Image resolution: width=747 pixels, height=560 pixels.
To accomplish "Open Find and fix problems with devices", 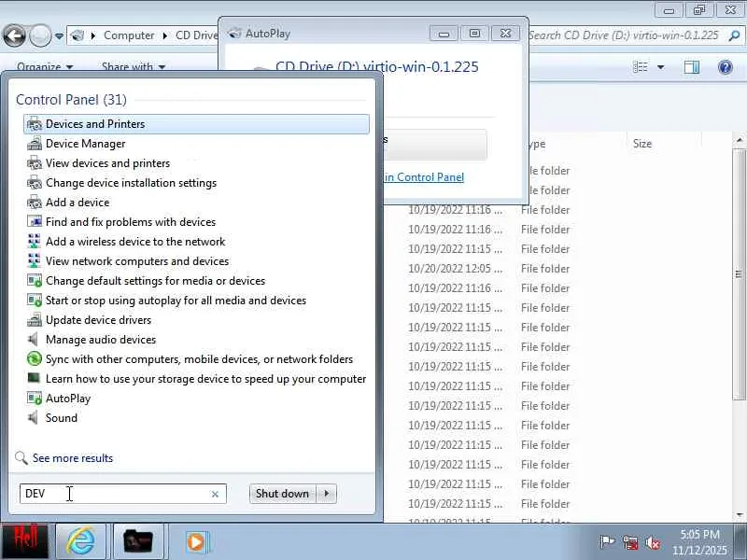I will 131,222.
